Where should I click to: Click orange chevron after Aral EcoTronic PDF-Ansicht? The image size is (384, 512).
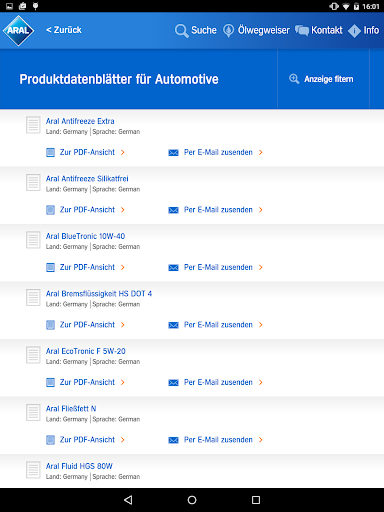[123, 382]
